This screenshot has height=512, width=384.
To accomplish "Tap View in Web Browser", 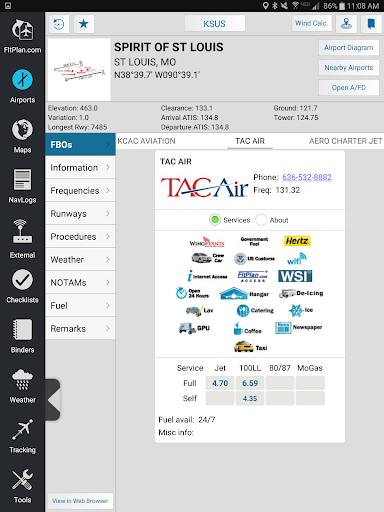I will tap(80, 501).
